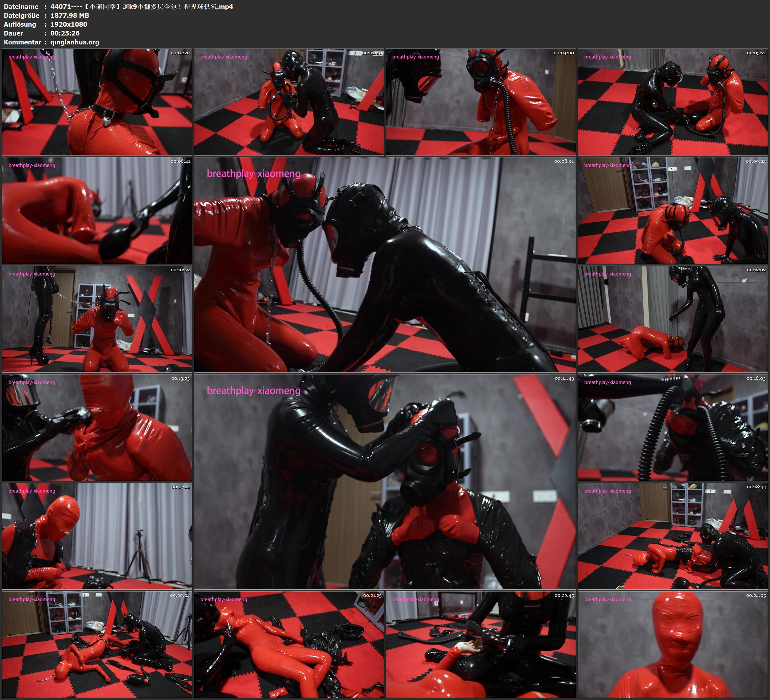Click the frame marked 00:20:04

[x=97, y=644]
